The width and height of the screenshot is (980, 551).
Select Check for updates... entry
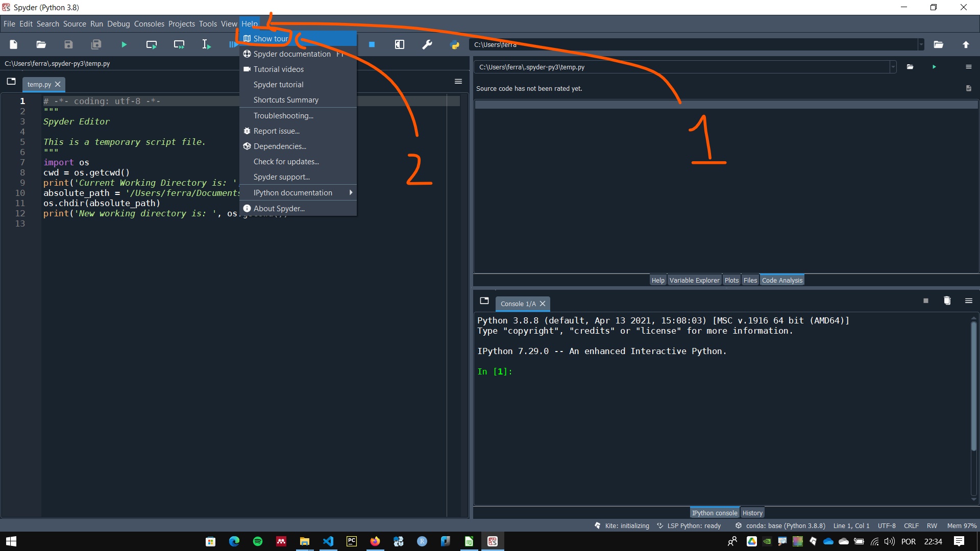(x=298, y=162)
